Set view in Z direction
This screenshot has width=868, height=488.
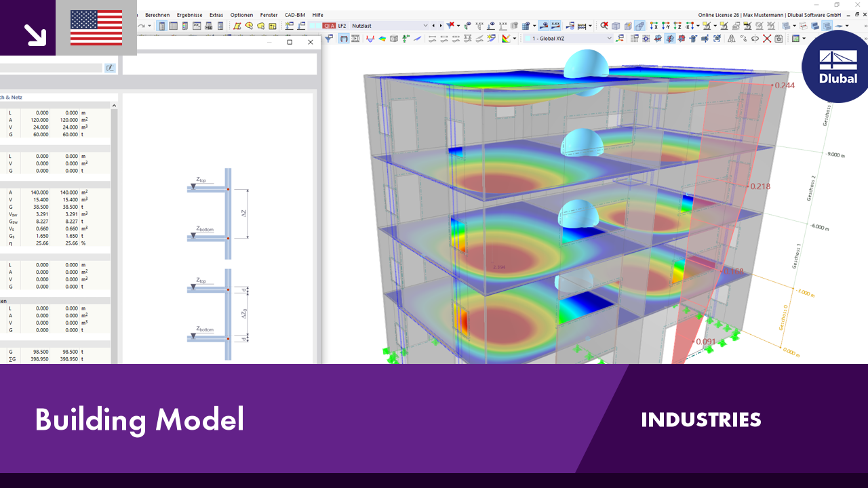point(676,26)
